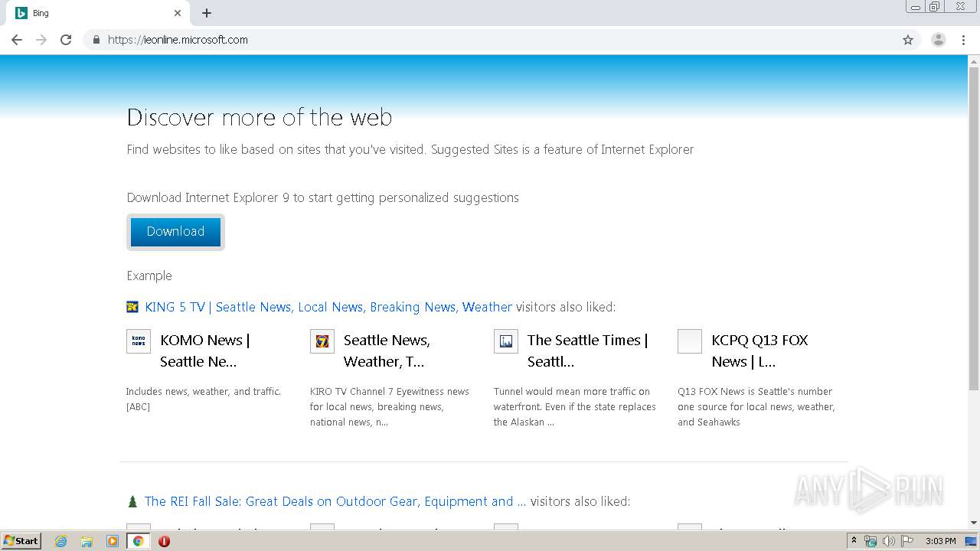Screen dimensions: 980x551
Task: Bookmark this page with the star
Action: [908, 40]
